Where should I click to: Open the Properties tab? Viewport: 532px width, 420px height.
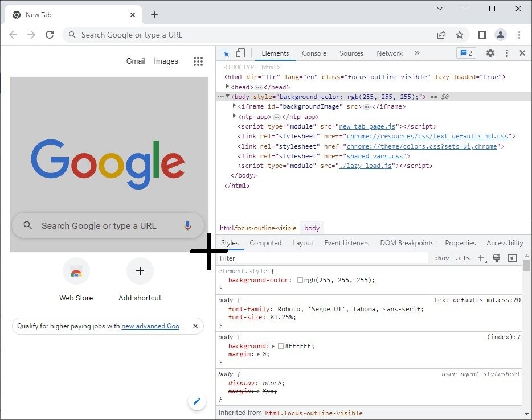460,243
